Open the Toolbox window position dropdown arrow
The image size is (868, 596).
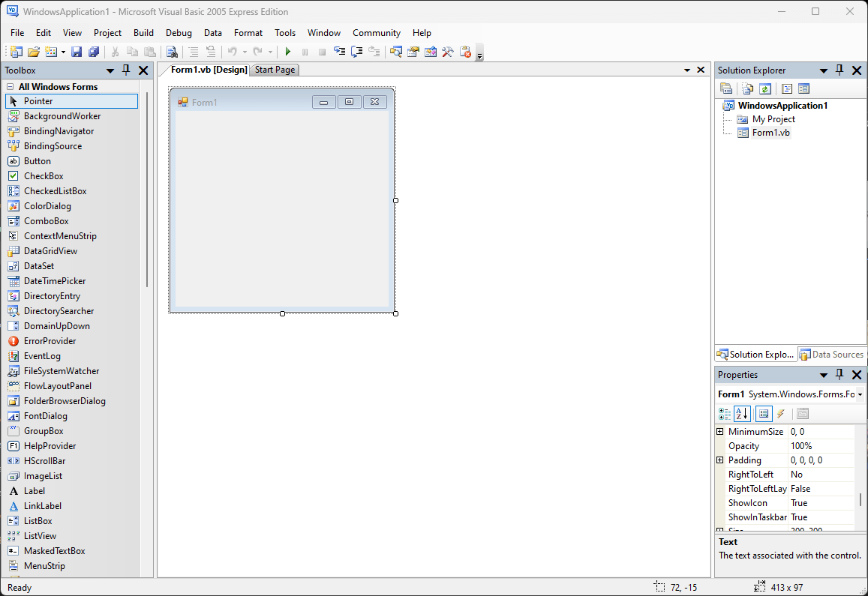pyautogui.click(x=110, y=70)
